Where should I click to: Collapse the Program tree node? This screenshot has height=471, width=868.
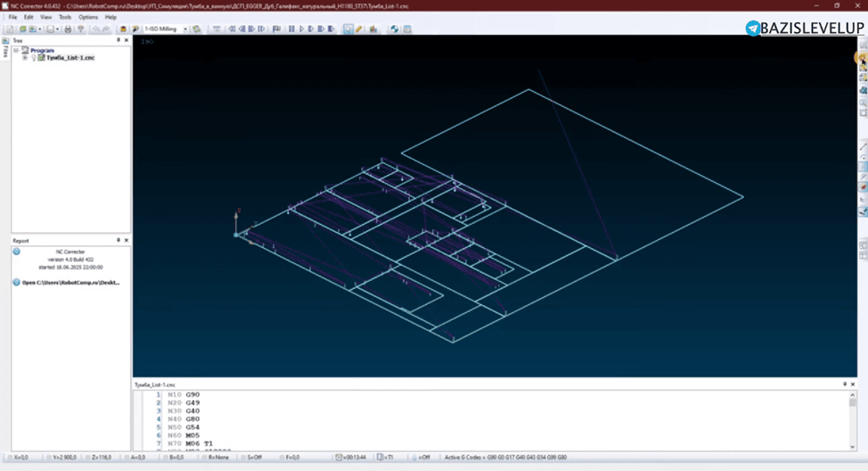(x=16, y=51)
